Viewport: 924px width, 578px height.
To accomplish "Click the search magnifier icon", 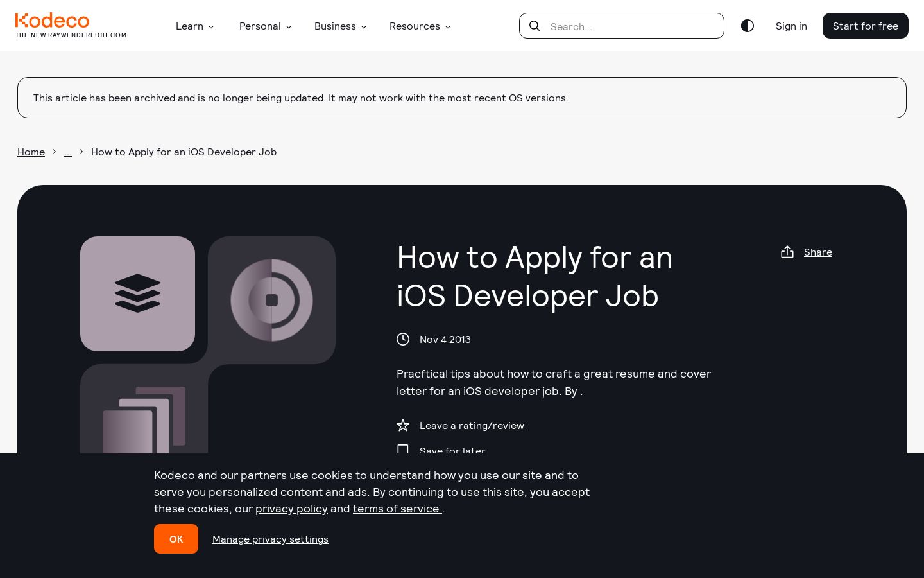I will 535,26.
